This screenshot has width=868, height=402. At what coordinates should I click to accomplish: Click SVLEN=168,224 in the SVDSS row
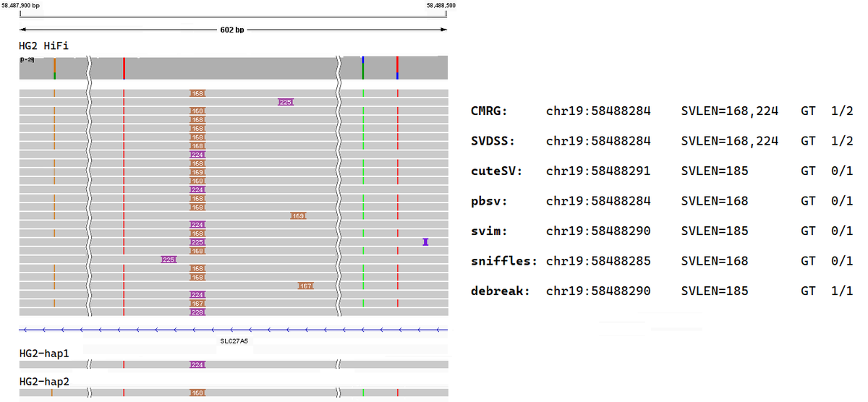pos(730,142)
